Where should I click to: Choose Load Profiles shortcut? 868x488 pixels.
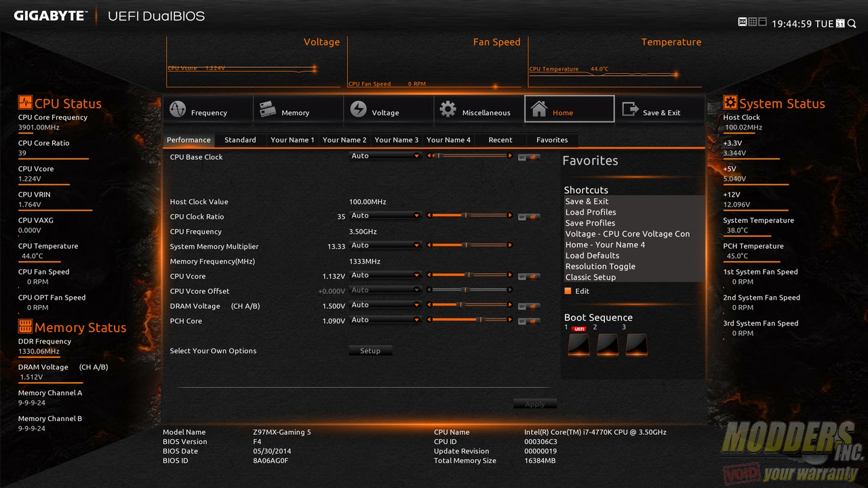pyautogui.click(x=634, y=212)
